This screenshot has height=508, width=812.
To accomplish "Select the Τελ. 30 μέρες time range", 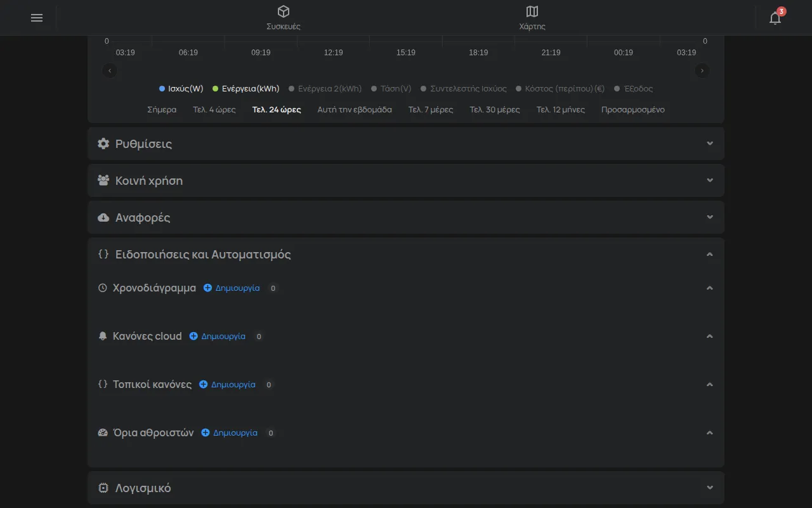I will tap(495, 109).
